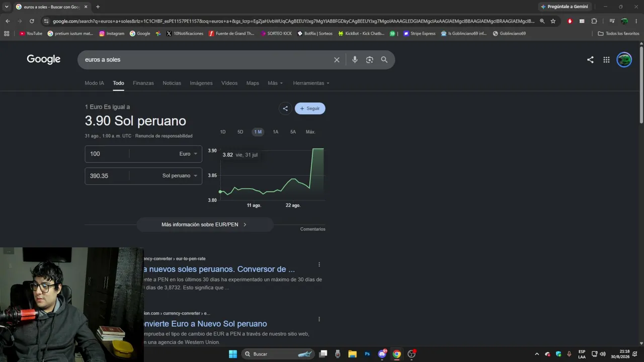Switch to the Modo IA tab
Image resolution: width=644 pixels, height=362 pixels.
point(95,83)
